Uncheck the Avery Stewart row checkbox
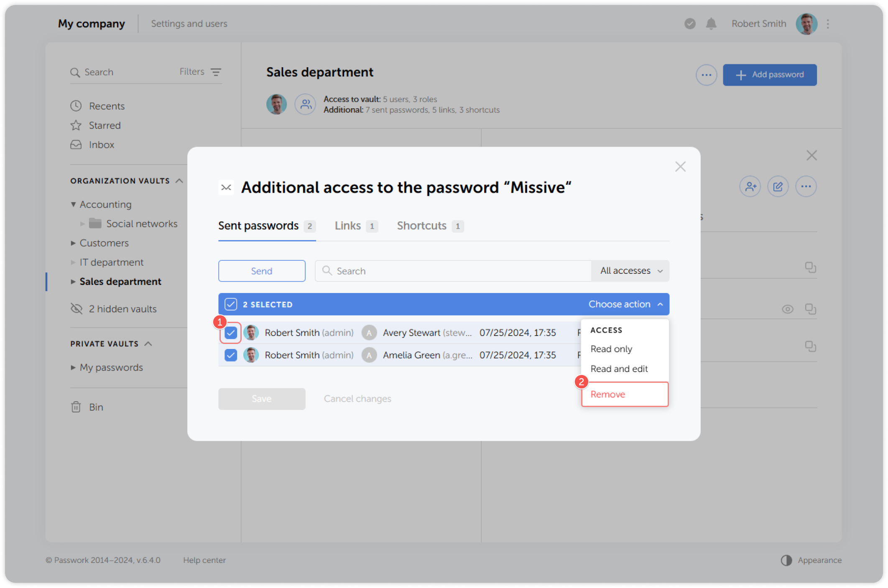This screenshot has height=588, width=888. coord(231,333)
